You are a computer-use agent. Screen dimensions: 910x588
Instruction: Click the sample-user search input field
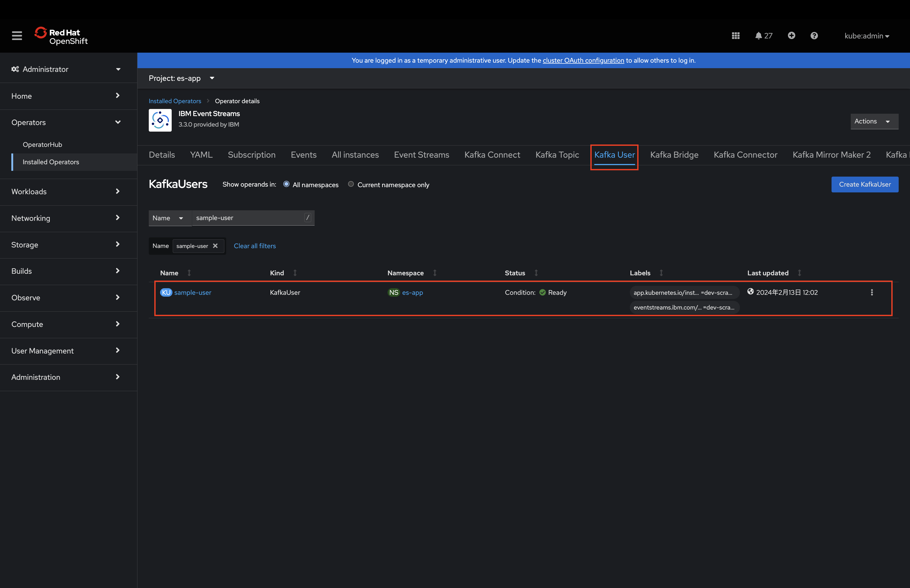point(248,218)
